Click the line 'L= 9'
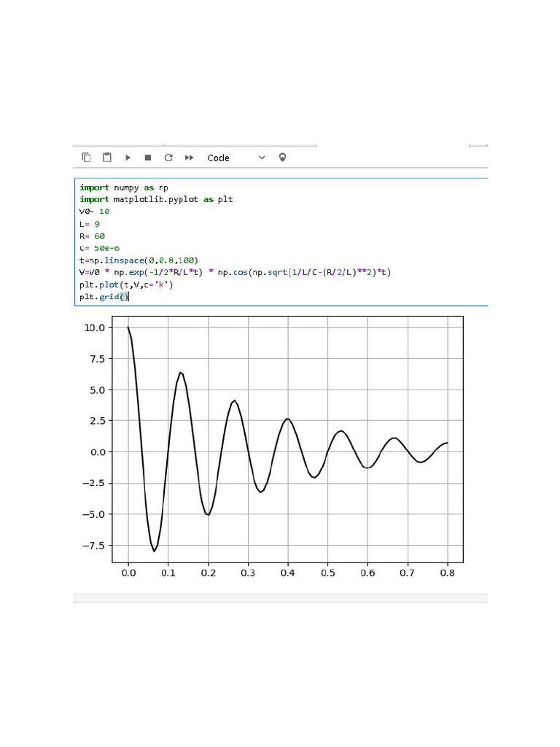The width and height of the screenshot is (560, 747). [90, 224]
